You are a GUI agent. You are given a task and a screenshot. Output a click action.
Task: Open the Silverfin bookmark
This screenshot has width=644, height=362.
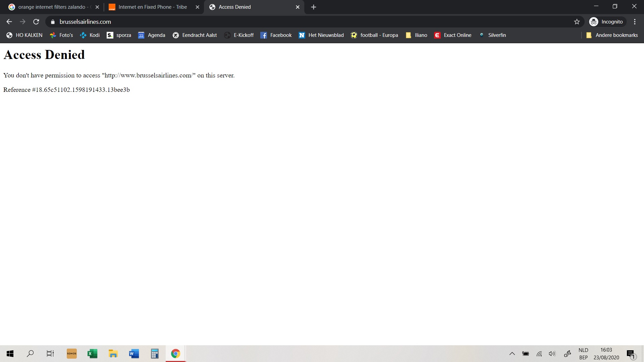pos(492,35)
